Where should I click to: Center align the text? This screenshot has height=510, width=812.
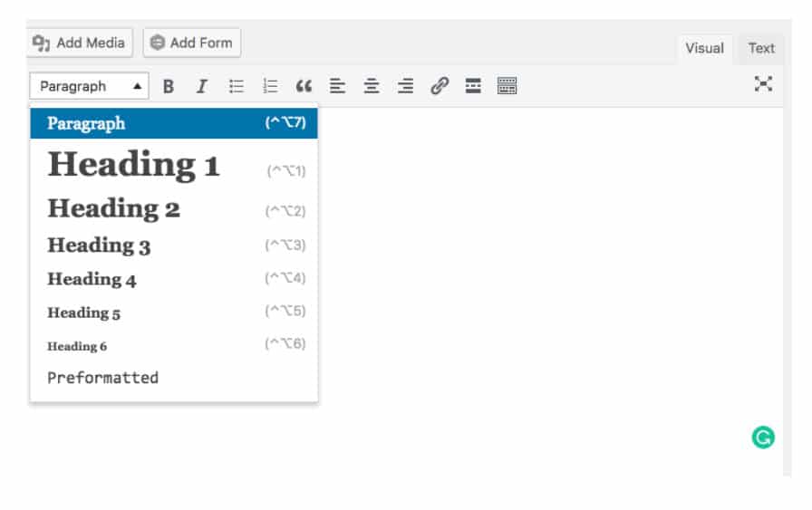point(372,86)
